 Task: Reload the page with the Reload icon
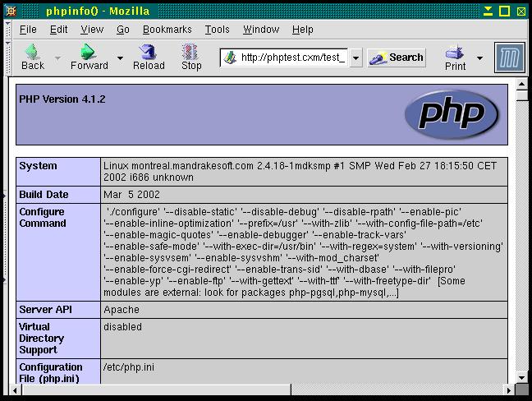[148, 52]
